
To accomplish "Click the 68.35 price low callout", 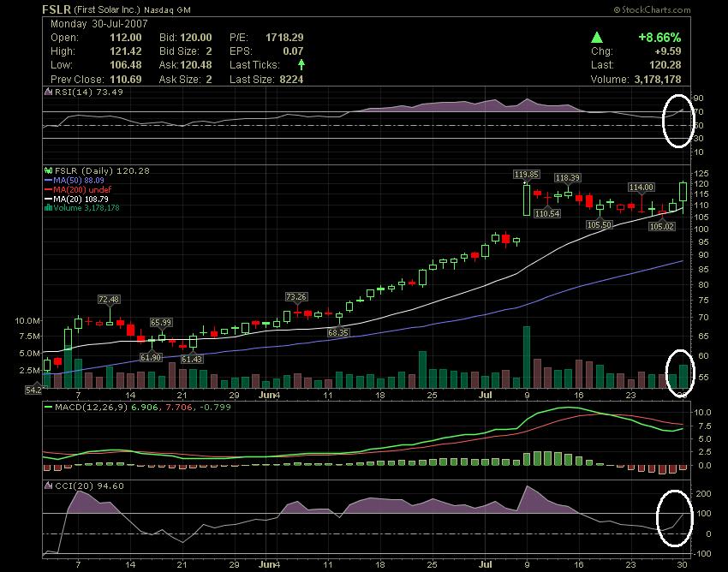I will point(337,332).
